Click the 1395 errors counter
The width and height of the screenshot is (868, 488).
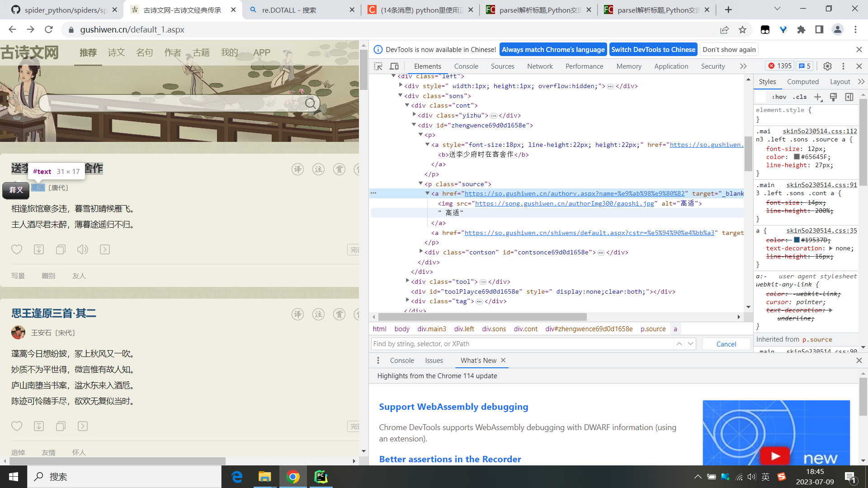pos(780,66)
